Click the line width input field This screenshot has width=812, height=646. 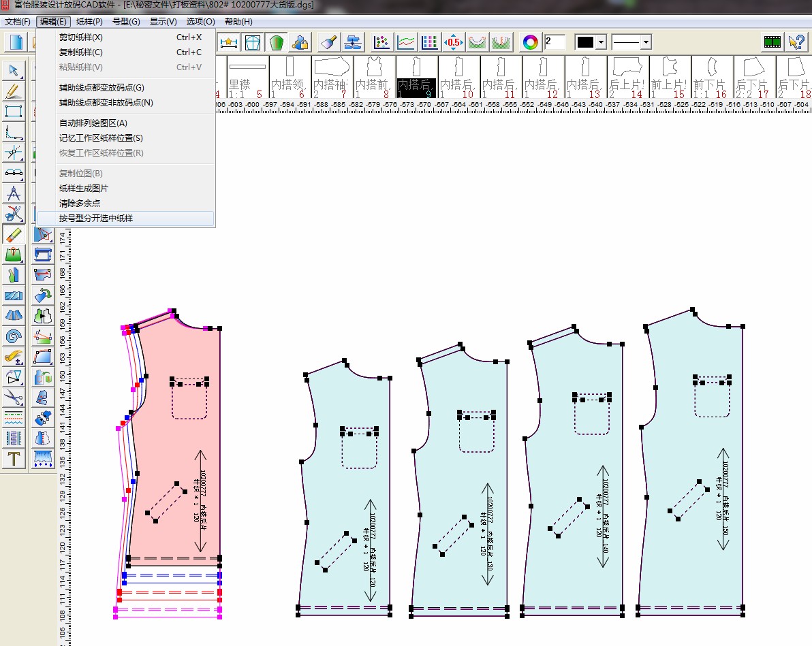click(555, 42)
